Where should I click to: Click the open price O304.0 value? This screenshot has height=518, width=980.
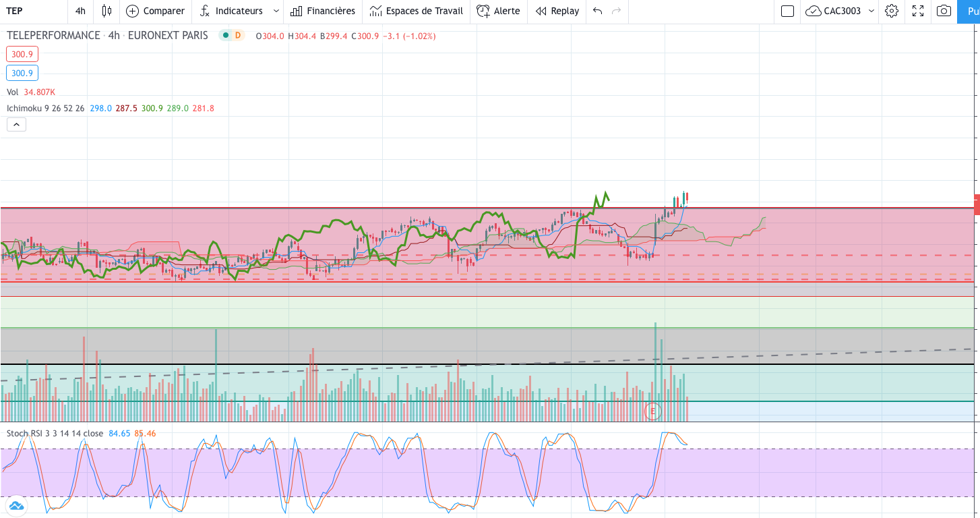[270, 36]
